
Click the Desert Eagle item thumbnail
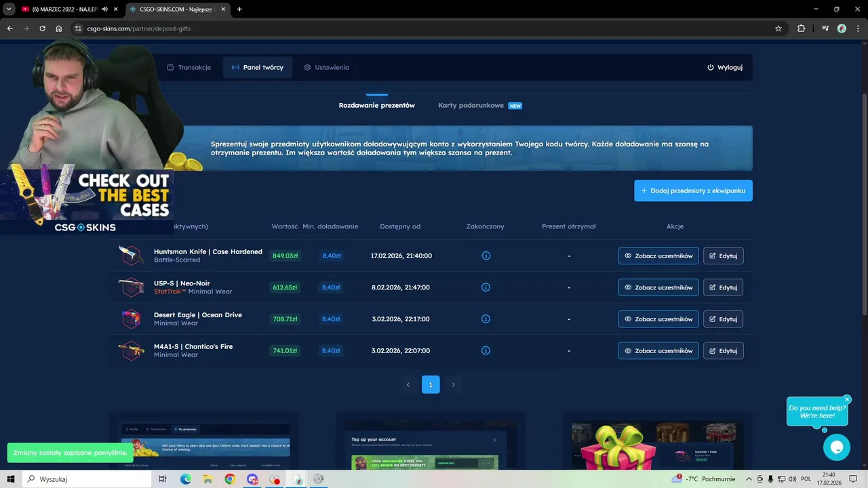[x=131, y=319]
